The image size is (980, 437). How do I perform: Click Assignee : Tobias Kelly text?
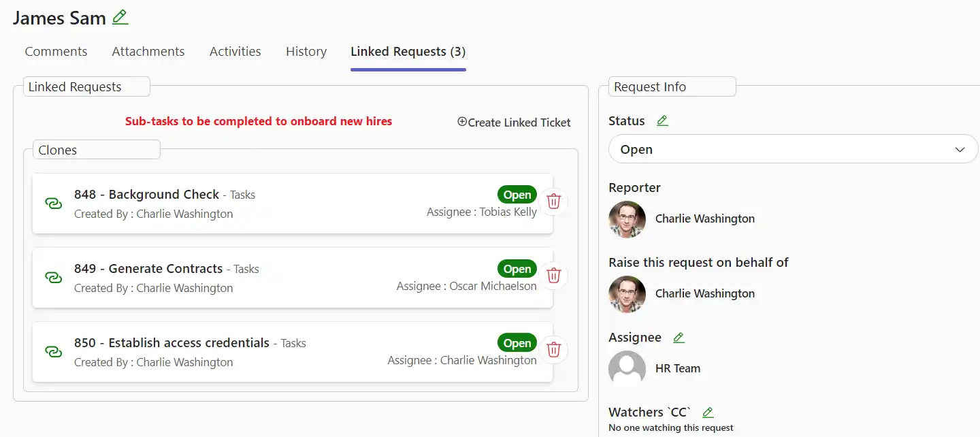click(482, 212)
